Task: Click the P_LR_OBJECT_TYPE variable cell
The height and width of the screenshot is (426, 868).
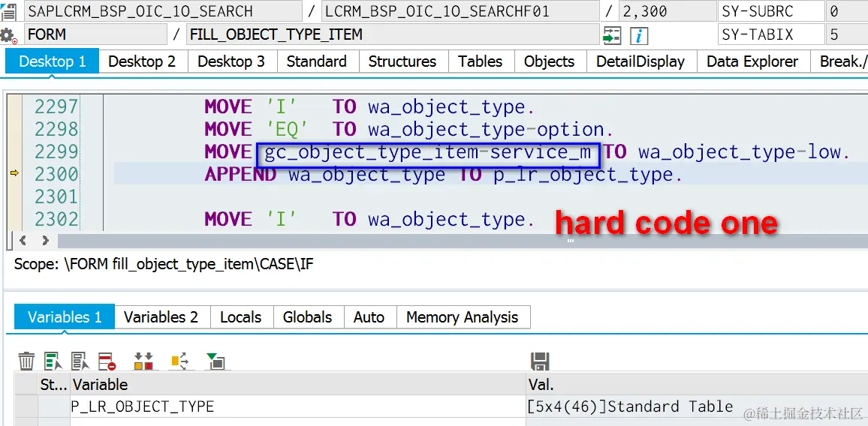Action: point(298,406)
